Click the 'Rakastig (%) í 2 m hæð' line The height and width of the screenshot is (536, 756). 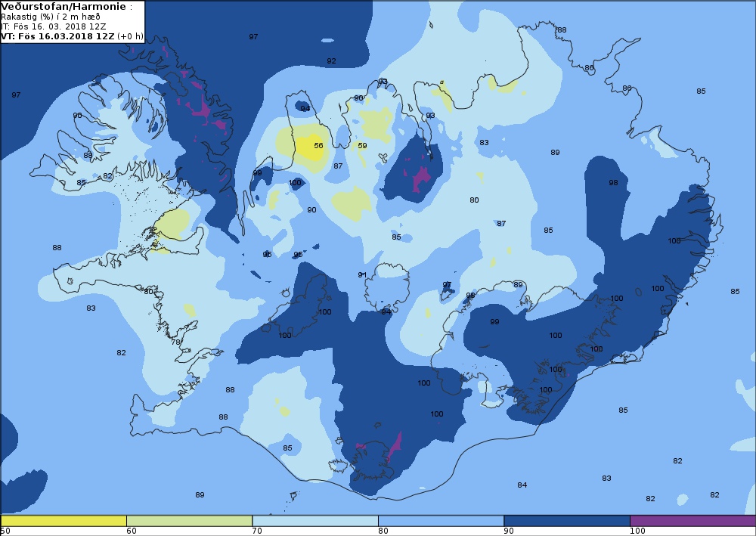point(51,17)
